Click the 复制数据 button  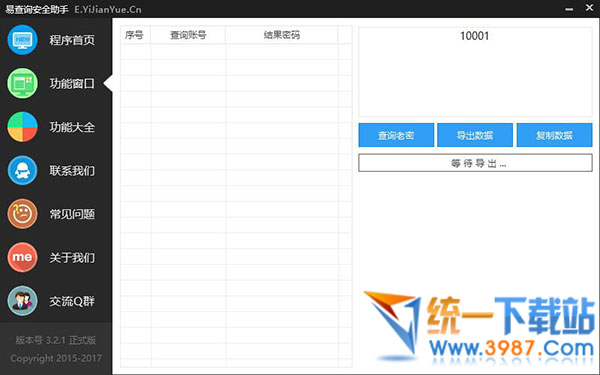pyautogui.click(x=554, y=135)
